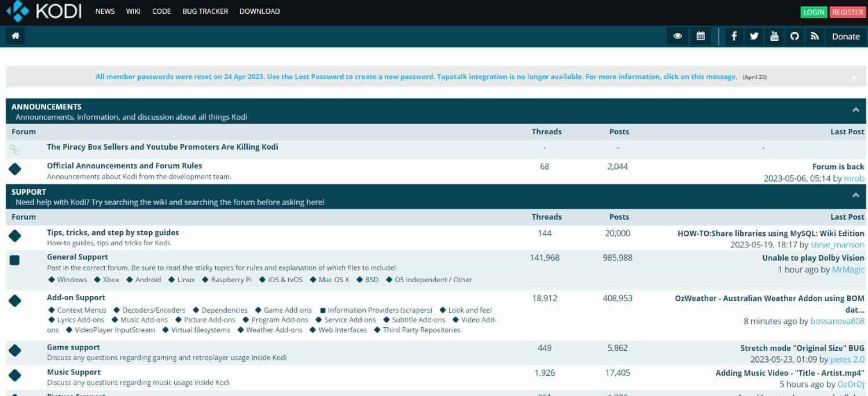Open Piracy Box Sellers forum link
The height and width of the screenshot is (396, 868).
coord(162,147)
